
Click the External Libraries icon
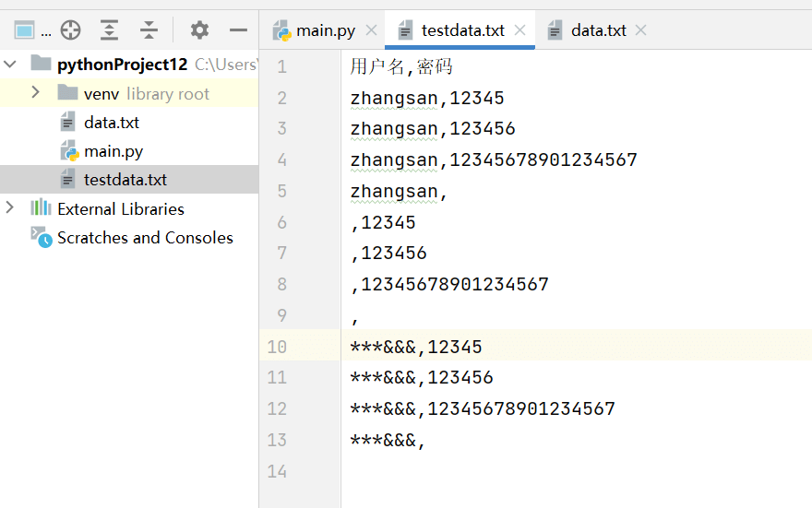41,208
